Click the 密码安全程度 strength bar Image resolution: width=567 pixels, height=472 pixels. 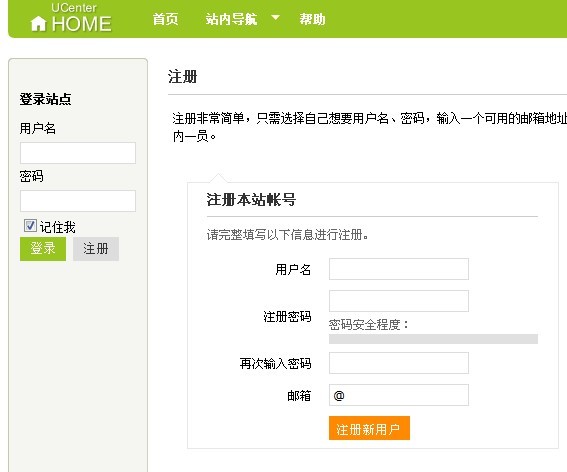click(x=434, y=339)
